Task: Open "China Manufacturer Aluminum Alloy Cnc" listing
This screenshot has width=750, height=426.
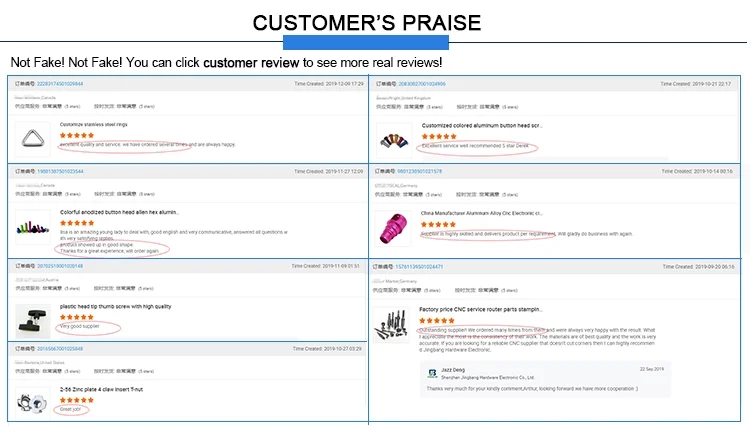Action: [481, 213]
